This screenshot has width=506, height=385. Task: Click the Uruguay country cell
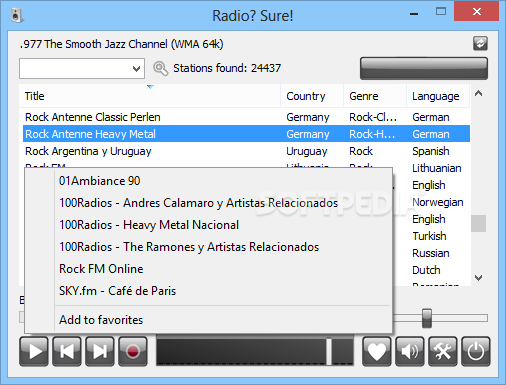click(x=307, y=151)
